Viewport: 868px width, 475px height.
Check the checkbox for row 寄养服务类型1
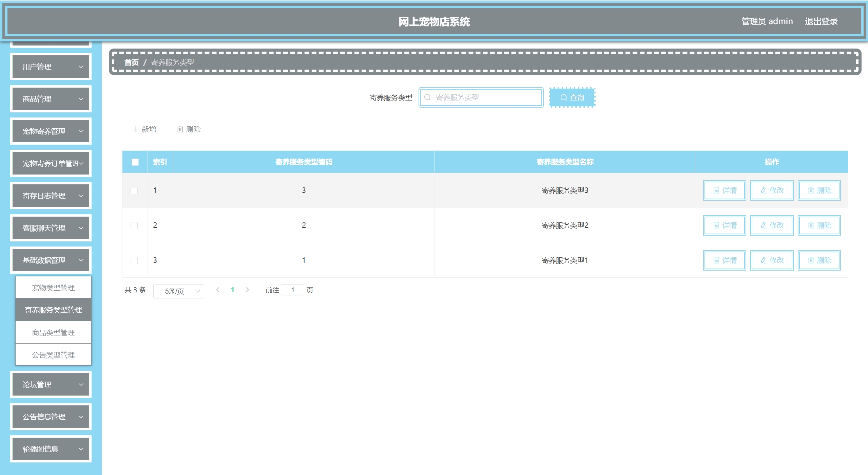pos(134,260)
